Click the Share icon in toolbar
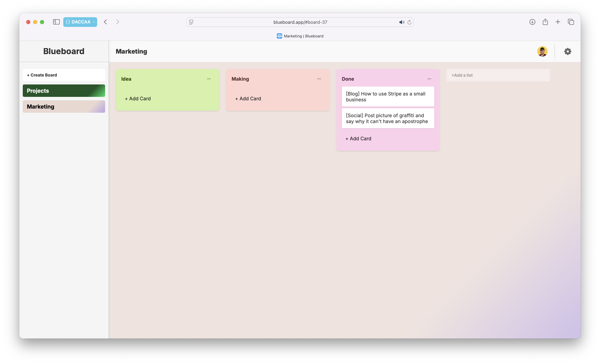 pyautogui.click(x=545, y=22)
